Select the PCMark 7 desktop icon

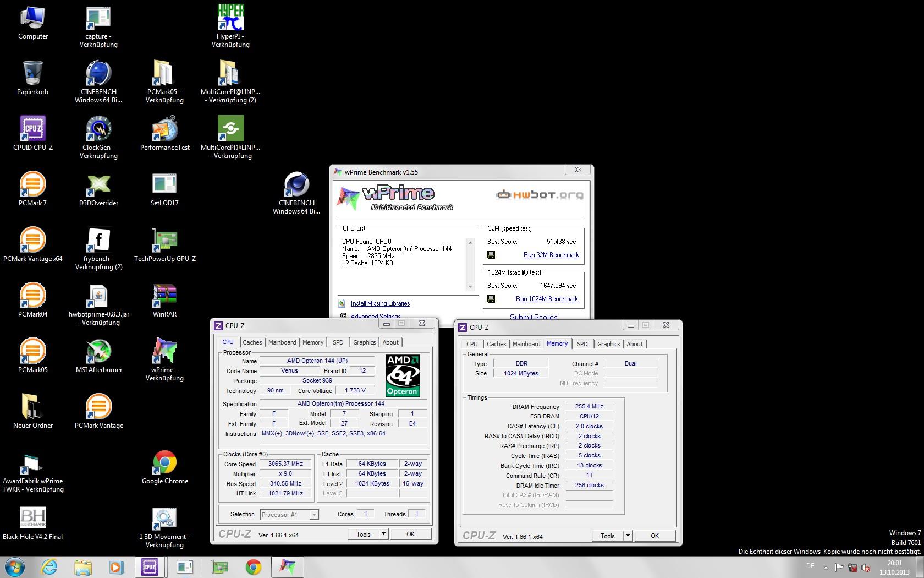tap(33, 190)
